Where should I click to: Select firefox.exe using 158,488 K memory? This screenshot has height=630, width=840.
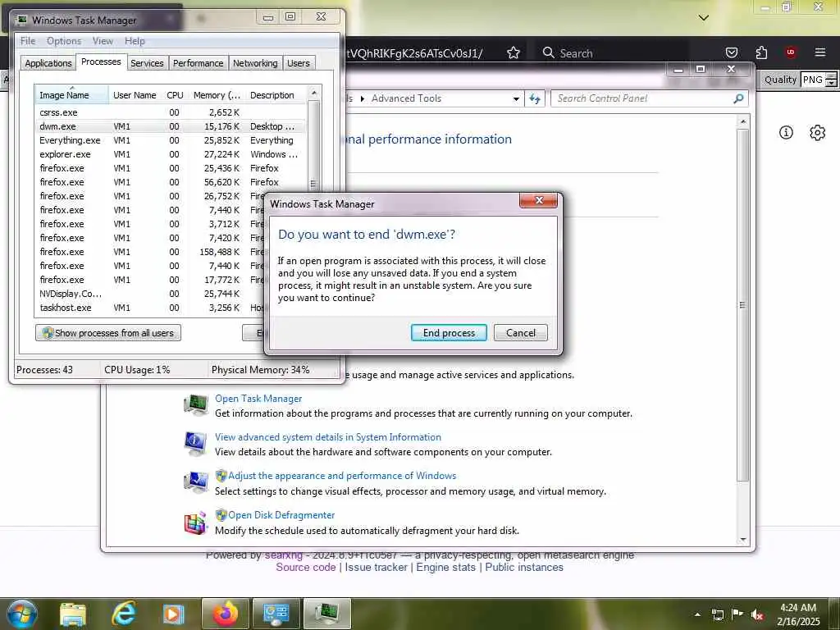coord(150,252)
